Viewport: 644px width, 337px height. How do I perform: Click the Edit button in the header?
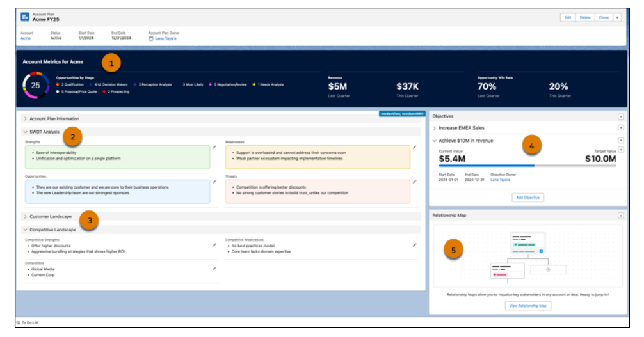click(567, 17)
